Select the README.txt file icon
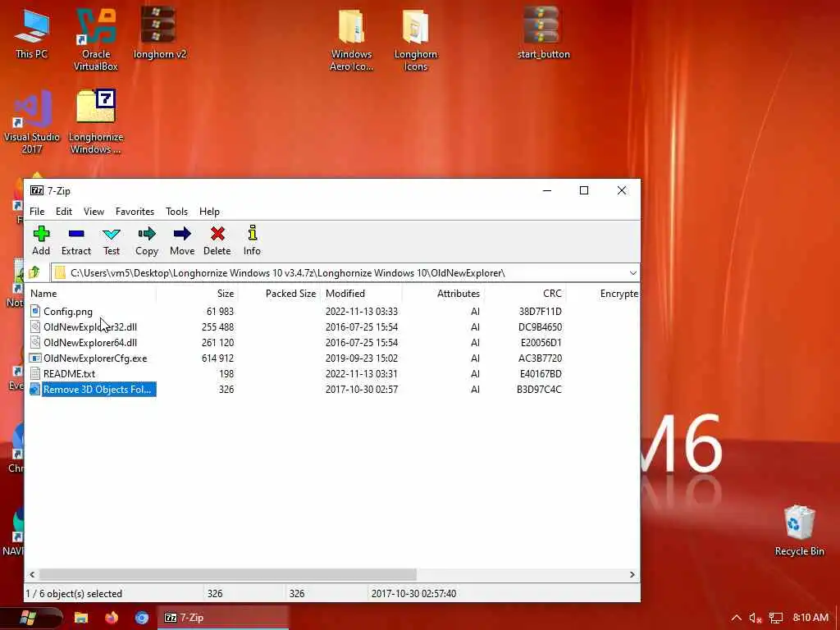Image resolution: width=840 pixels, height=630 pixels. [35, 373]
